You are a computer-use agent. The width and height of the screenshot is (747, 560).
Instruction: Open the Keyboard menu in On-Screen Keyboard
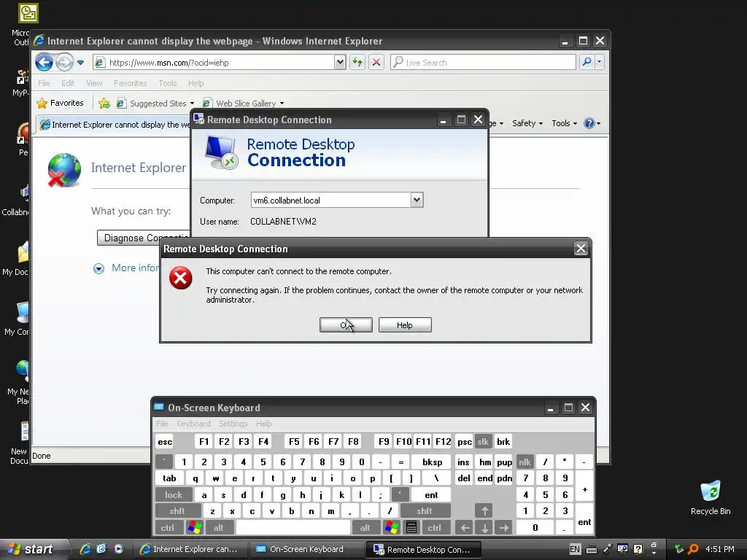point(193,424)
